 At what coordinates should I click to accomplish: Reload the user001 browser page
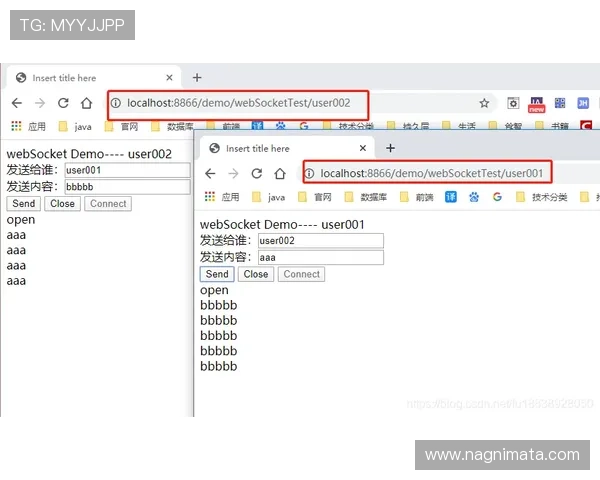coord(257,174)
